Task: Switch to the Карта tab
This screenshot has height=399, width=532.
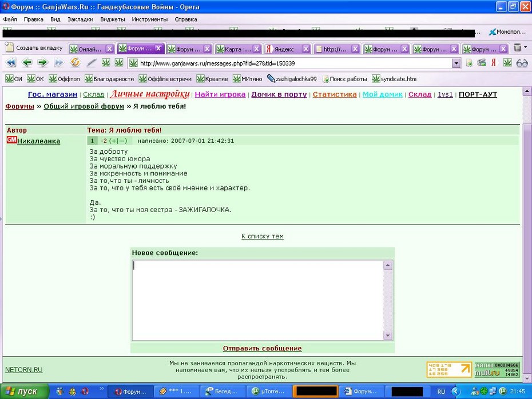Action: click(237, 49)
